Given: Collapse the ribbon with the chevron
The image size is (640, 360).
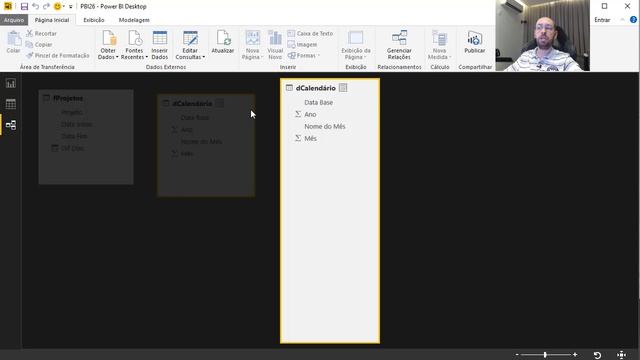Looking at the screenshot, I should (x=622, y=20).
